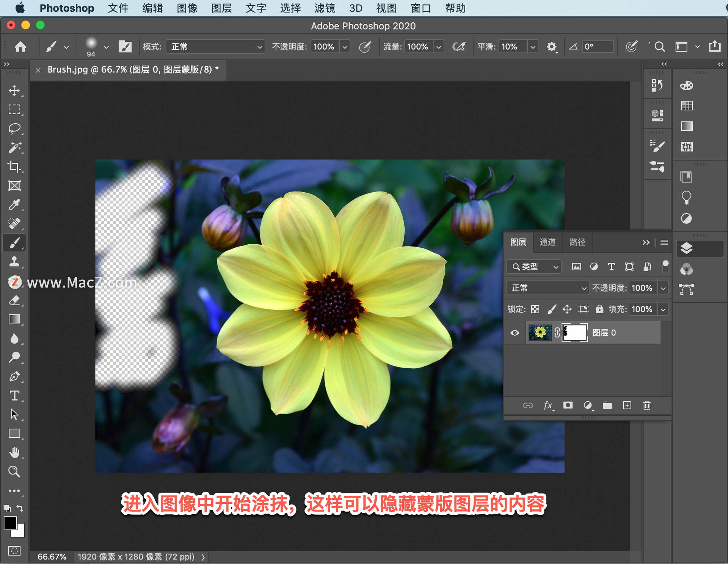Click the search magnifier icon

point(659,47)
